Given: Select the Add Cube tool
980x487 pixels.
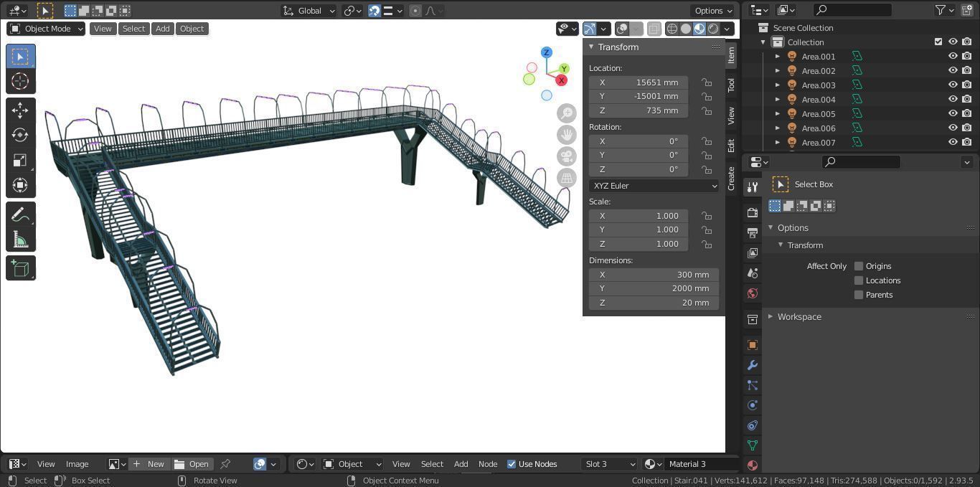Looking at the screenshot, I should pyautogui.click(x=20, y=268).
